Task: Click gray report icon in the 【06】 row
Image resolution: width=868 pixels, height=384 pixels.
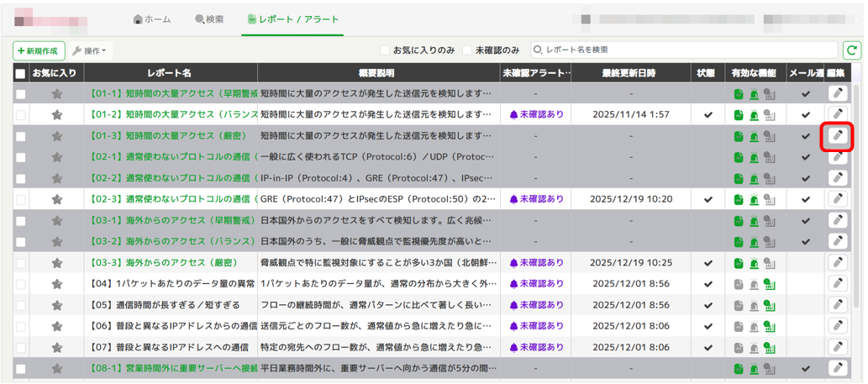Action: (x=739, y=327)
